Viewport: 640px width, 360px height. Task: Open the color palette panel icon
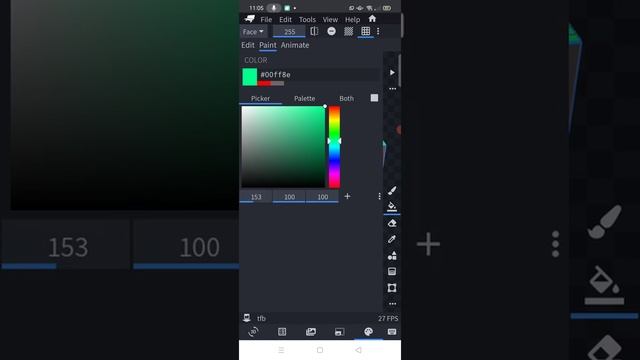coord(369,332)
